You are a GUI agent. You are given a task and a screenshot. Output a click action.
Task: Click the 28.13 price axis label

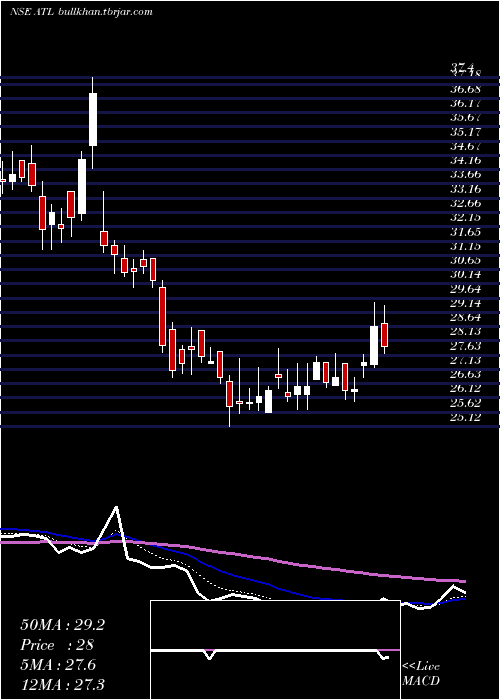pos(465,332)
